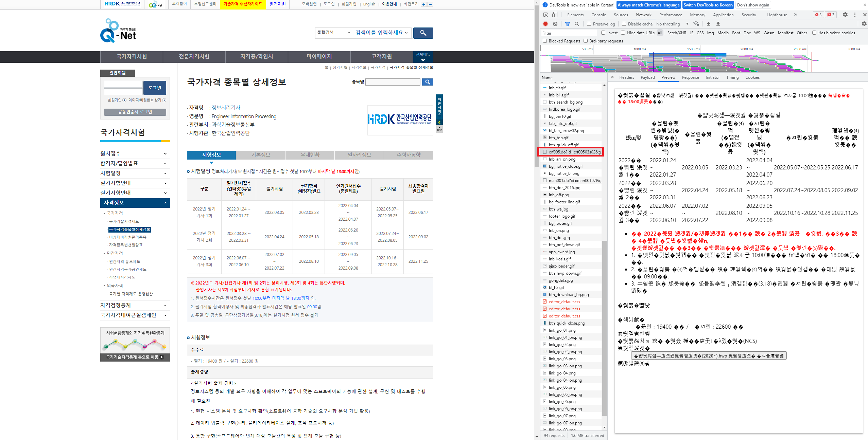Toggle the device toolbar icon
This screenshot has height=440, width=868.
tap(555, 15)
